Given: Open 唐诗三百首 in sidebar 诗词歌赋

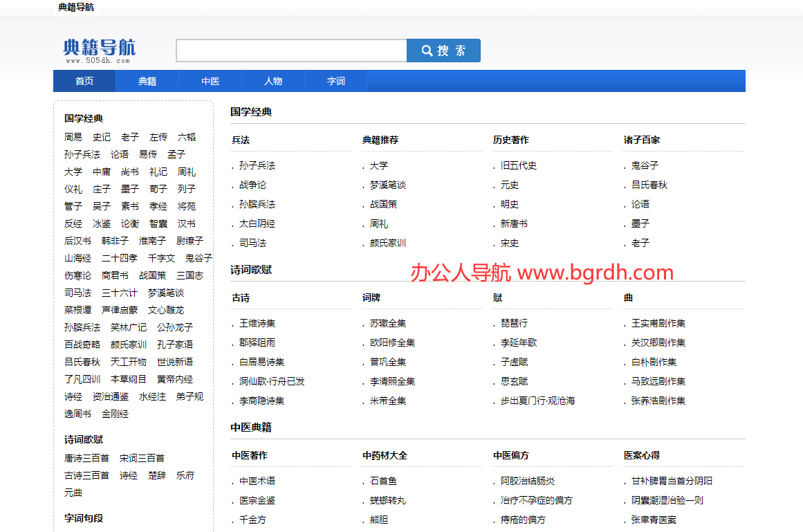Looking at the screenshot, I should pos(86,458).
